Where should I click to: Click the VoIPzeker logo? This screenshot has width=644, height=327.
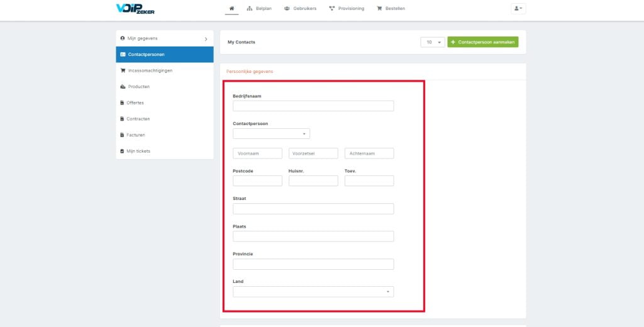(x=135, y=9)
